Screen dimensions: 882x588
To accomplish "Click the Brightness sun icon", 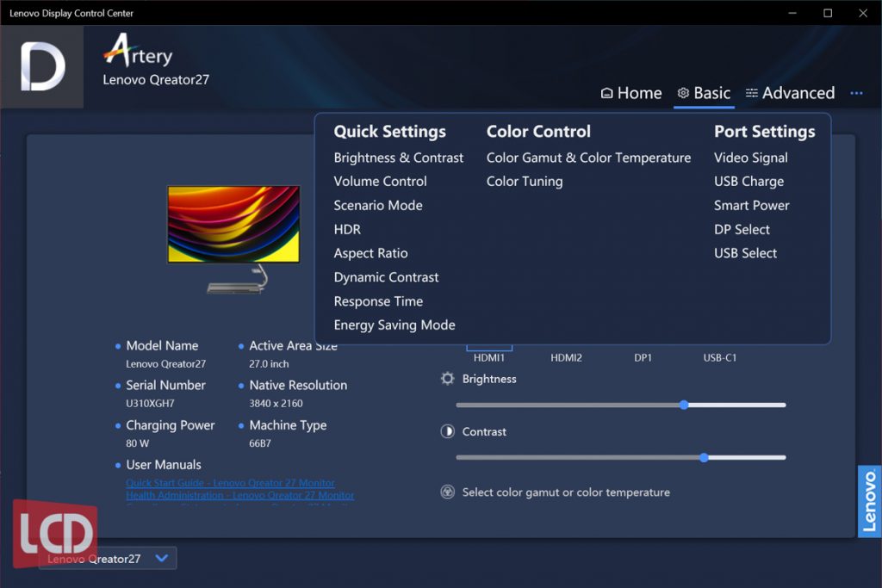I will pos(447,379).
